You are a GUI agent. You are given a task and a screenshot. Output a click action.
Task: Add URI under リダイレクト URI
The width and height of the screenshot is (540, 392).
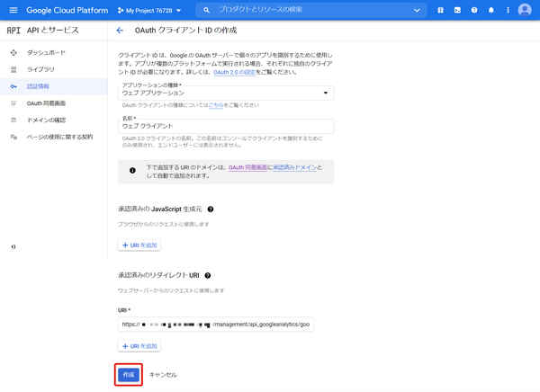pos(139,346)
